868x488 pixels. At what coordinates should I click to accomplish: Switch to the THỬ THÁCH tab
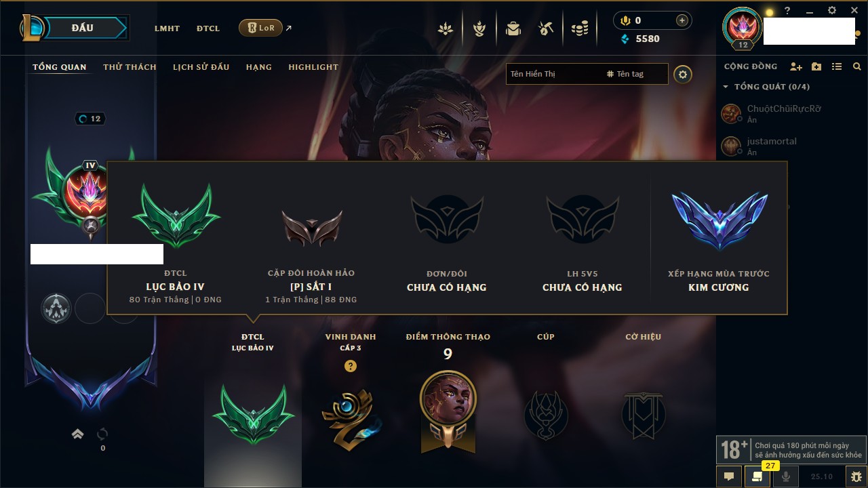(130, 67)
